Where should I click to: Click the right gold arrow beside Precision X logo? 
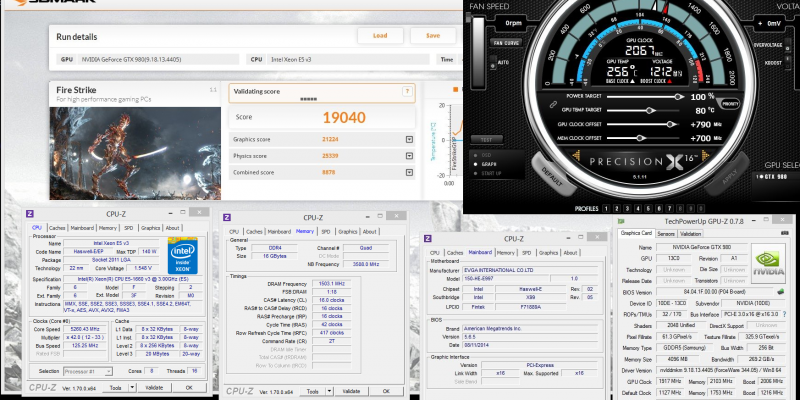pos(706,155)
